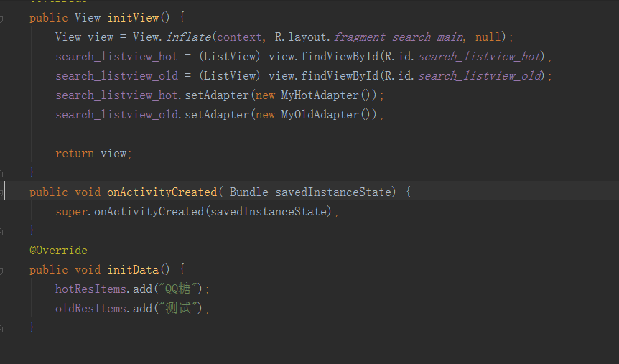This screenshot has width=619, height=364.
Task: Click search_listview_hot before setAdapter
Action: (x=116, y=95)
